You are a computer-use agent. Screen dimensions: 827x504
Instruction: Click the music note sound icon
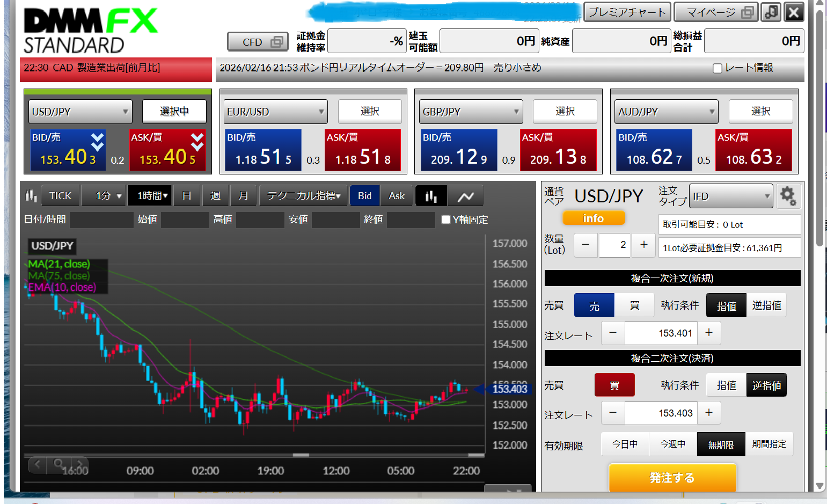tap(771, 12)
